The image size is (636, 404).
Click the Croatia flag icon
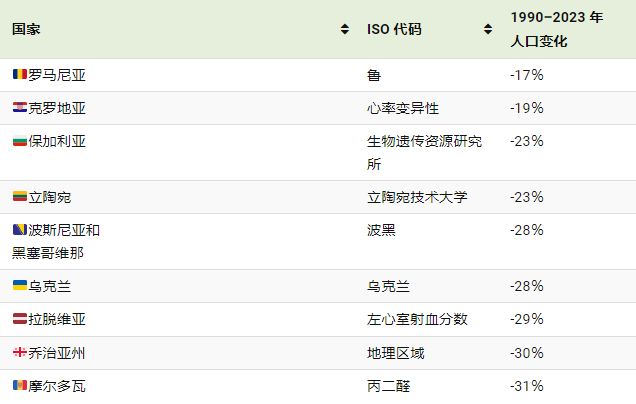coord(20,107)
